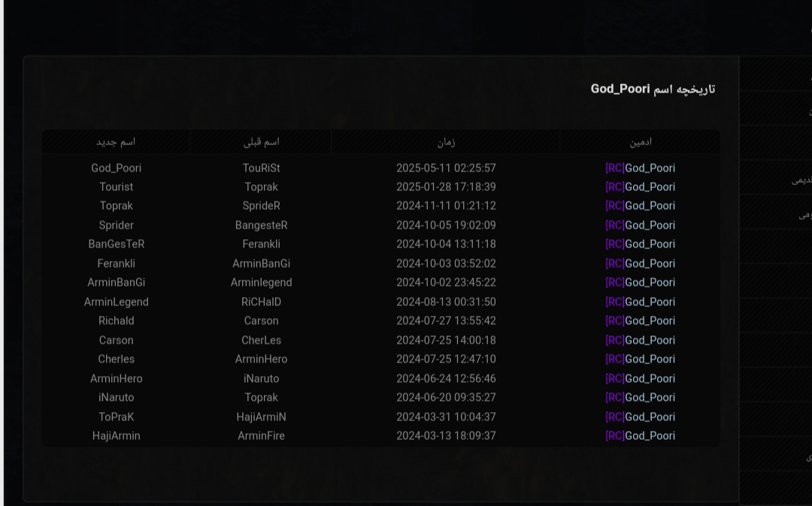Select the new name HajiArmin cell
Viewport: 812px width, 506px height.
[116, 436]
